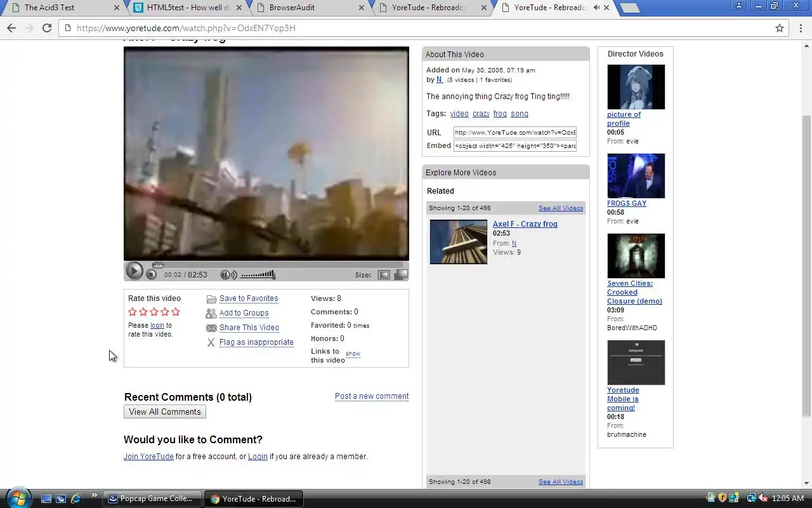See All Videos at bottom of Related
Screen dimensions: 812x508
click(x=561, y=482)
